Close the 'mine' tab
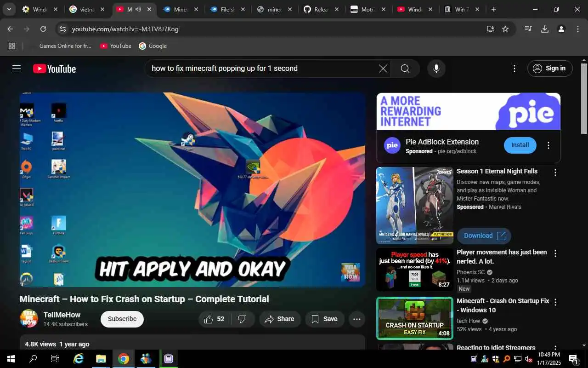Viewport: 588px width, 368px height. pos(290,9)
